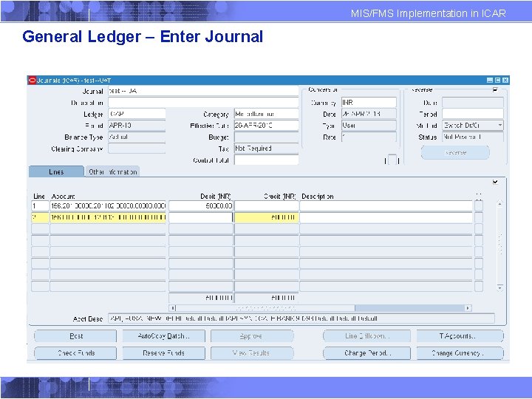Click the Debit cell showing 50000.00
The height and width of the screenshot is (399, 532).
[x=201, y=206]
